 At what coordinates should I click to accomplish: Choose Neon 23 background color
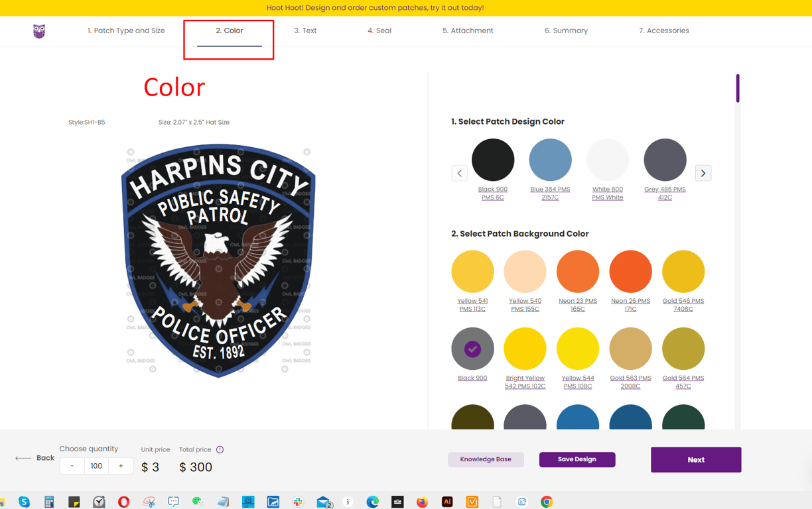tap(578, 272)
